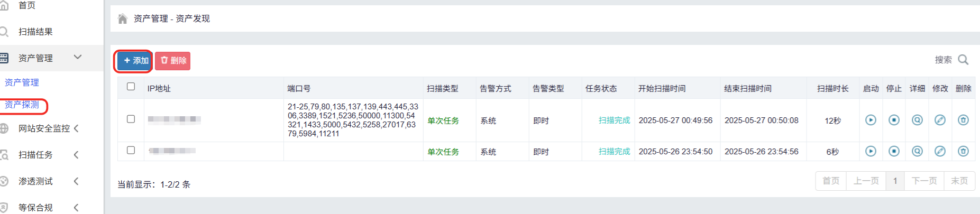Delete the task started 2025-05-27 00:49:56
The width and height of the screenshot is (980, 214).
(963, 120)
